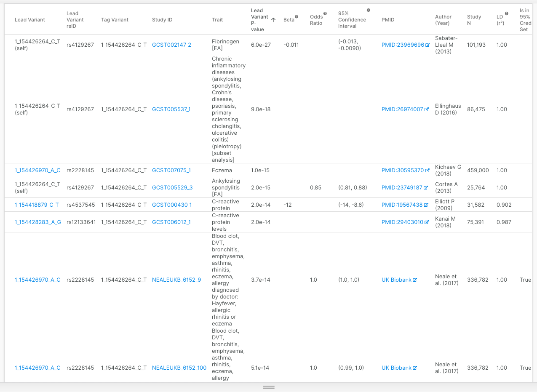Click the 95% Confidence Interval help icon
This screenshot has height=392, width=537.
tap(369, 10)
